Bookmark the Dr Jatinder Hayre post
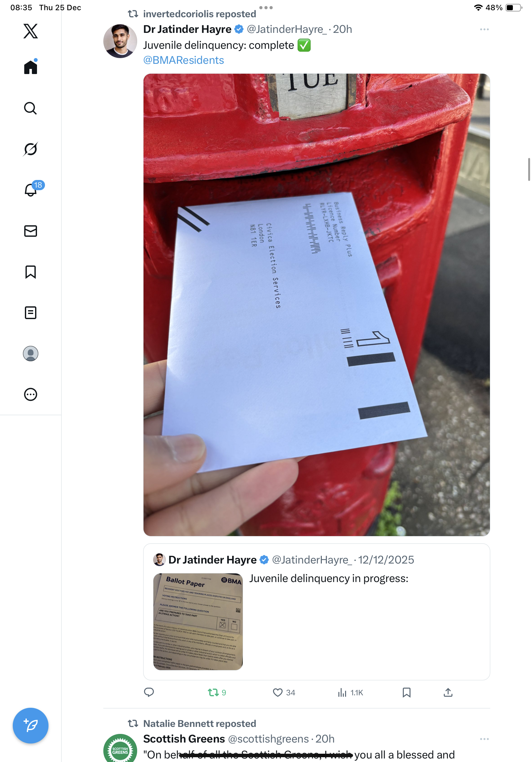 coord(406,693)
